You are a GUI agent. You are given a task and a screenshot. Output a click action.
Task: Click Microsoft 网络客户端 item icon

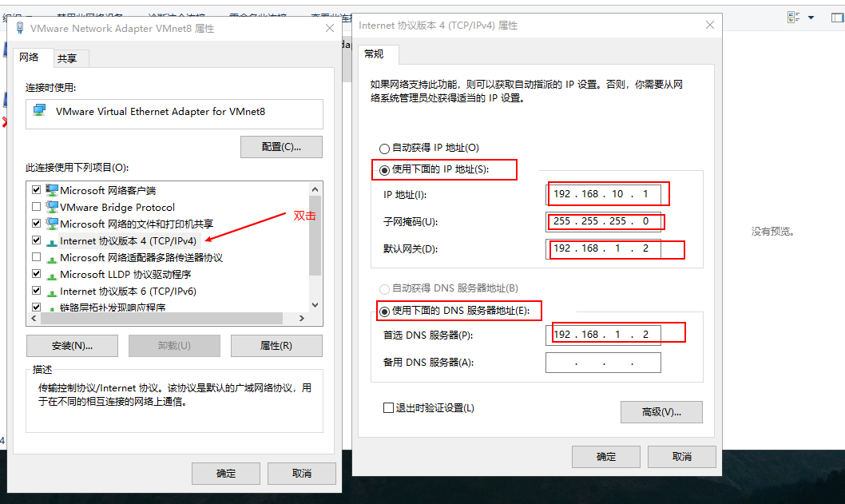tap(52, 190)
